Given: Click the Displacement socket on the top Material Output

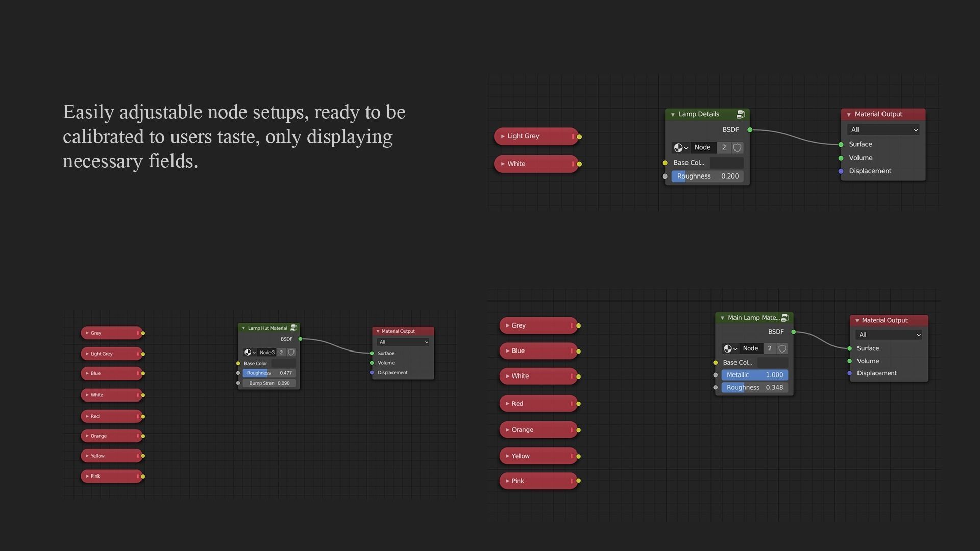Looking at the screenshot, I should click(841, 171).
